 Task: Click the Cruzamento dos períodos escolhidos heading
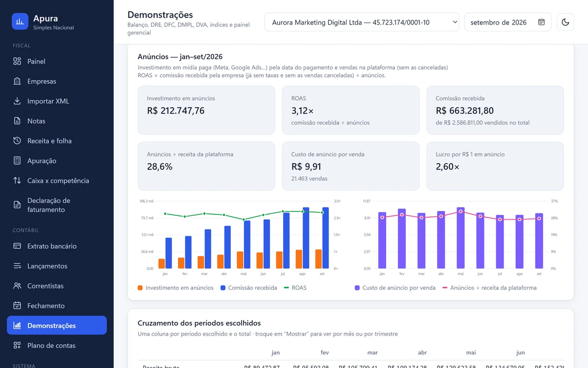click(x=199, y=323)
